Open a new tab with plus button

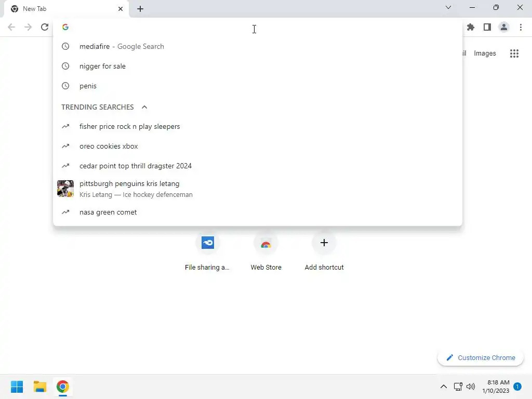coord(140,9)
